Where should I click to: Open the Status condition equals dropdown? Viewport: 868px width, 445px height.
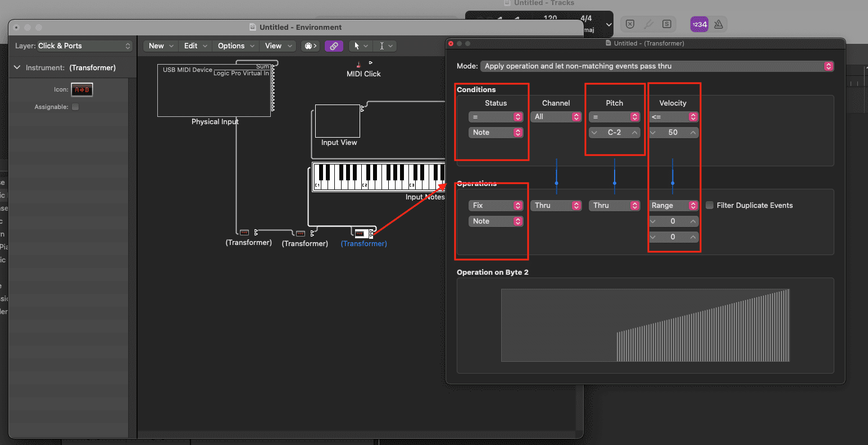(x=496, y=117)
